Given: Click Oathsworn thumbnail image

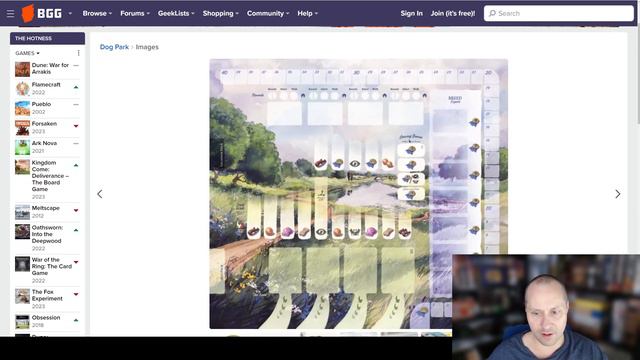Looking at the screenshot, I should pos(22,232).
